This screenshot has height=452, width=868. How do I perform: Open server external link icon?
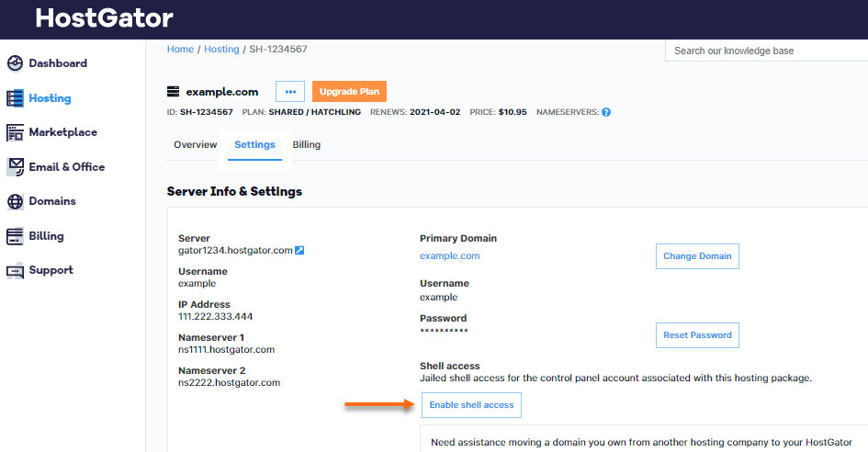pyautogui.click(x=299, y=251)
